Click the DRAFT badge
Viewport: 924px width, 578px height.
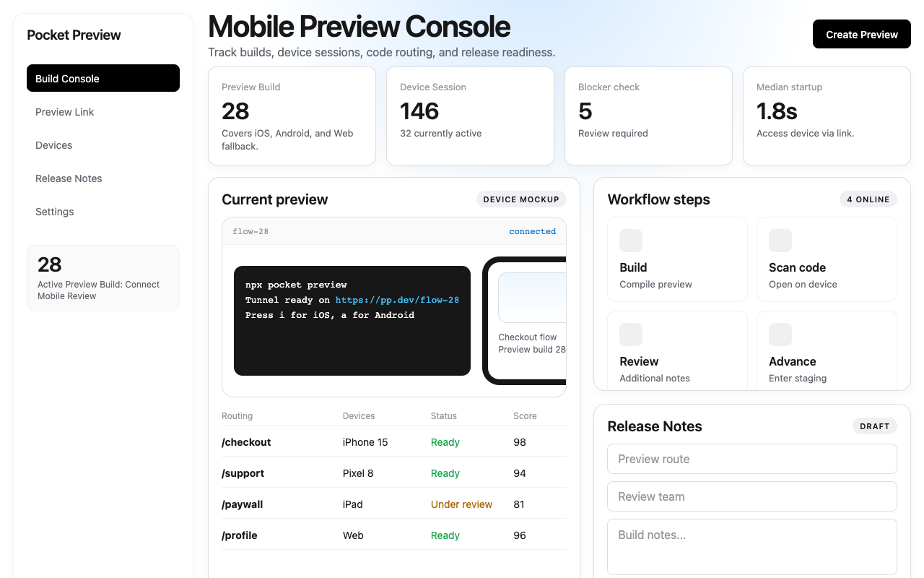pyautogui.click(x=875, y=426)
